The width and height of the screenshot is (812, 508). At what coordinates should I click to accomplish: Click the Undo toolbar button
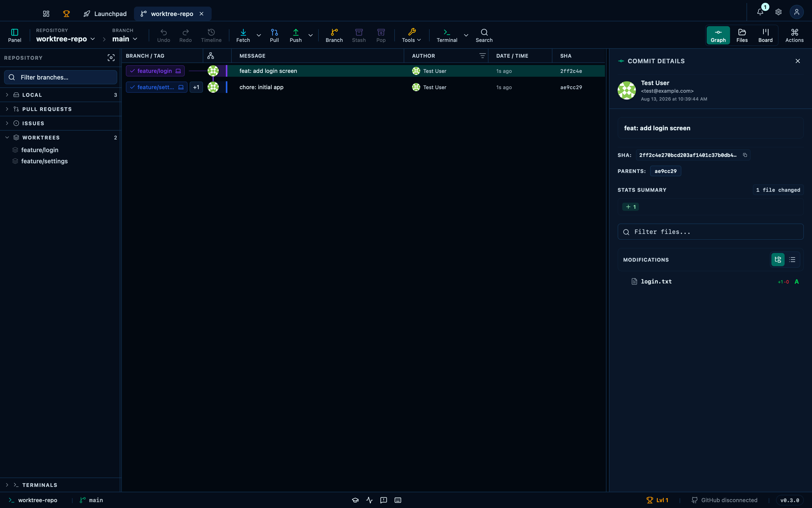[x=164, y=35]
